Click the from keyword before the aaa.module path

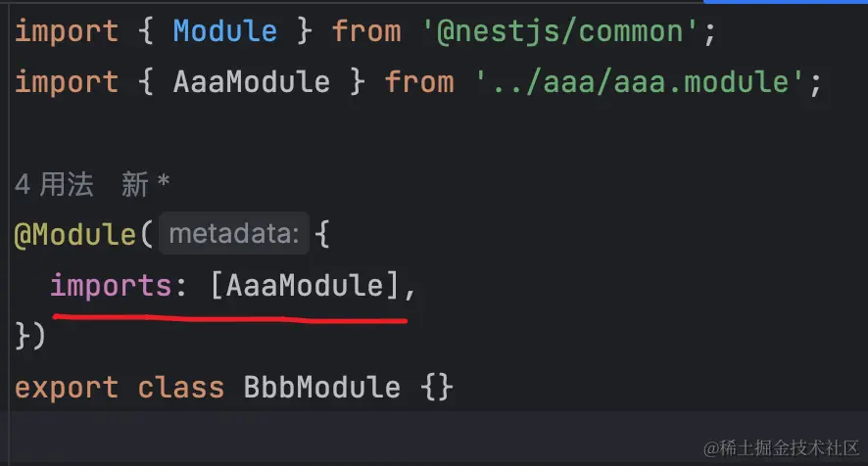pyautogui.click(x=419, y=82)
